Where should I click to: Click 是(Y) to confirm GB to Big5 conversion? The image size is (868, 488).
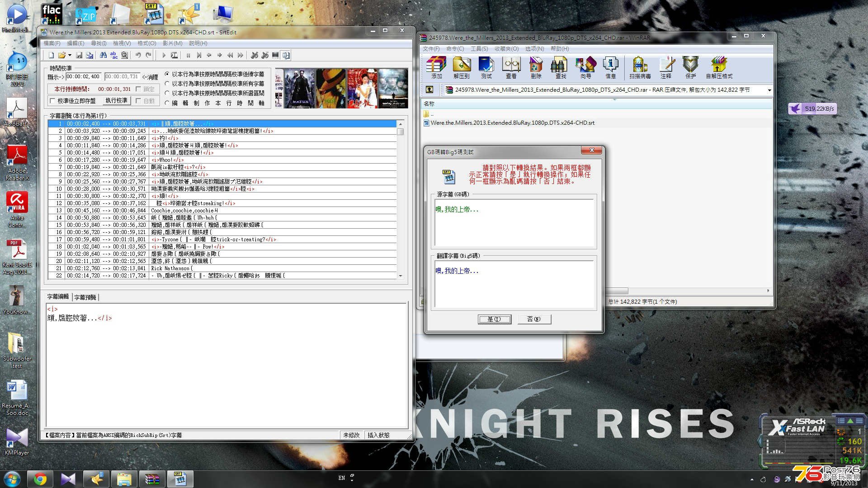pos(495,319)
